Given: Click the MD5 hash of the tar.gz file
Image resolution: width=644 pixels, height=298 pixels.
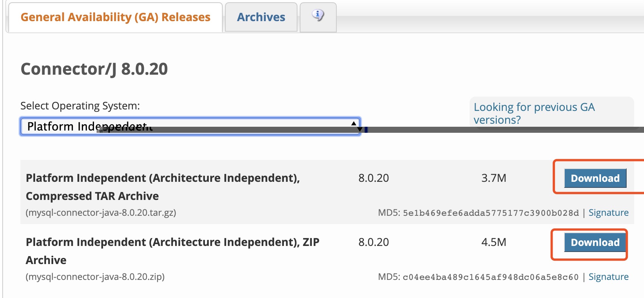Looking at the screenshot, I should [x=490, y=213].
